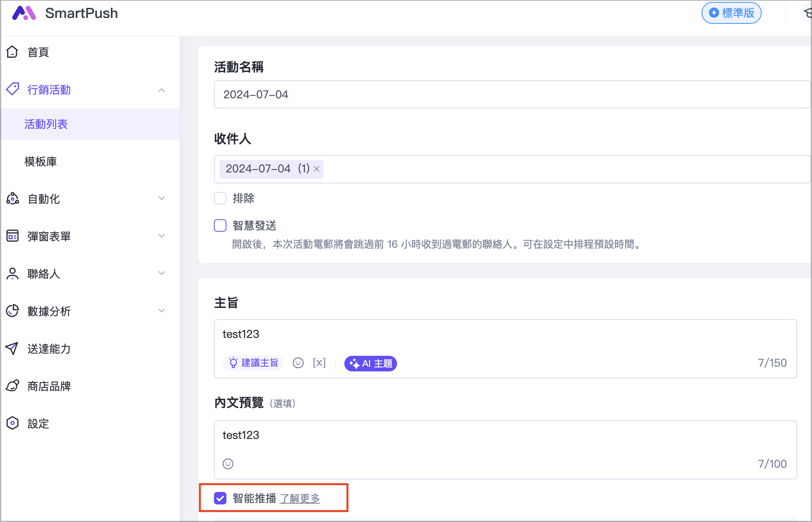The width and height of the screenshot is (812, 522).
Task: Open 送達能力 via paper plane icon
Action: (x=12, y=348)
